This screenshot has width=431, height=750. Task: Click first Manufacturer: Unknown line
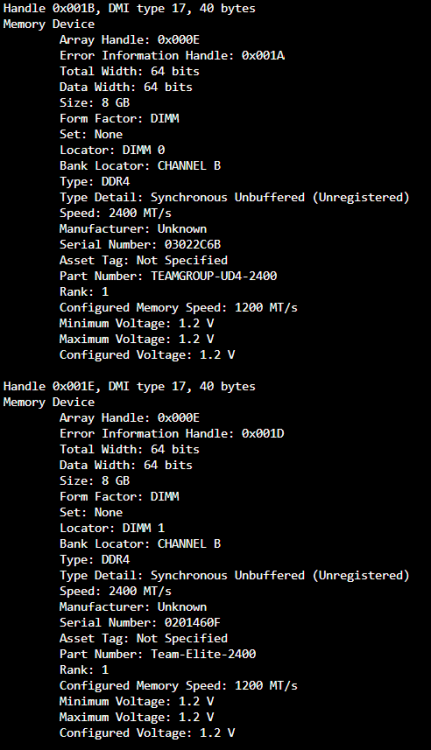(x=133, y=229)
